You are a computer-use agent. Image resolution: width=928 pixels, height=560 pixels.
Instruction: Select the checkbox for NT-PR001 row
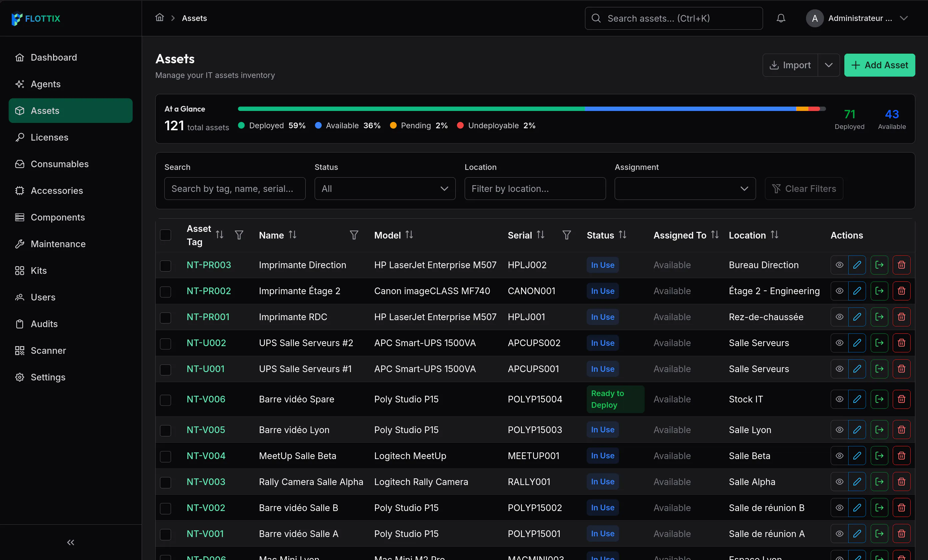click(165, 317)
